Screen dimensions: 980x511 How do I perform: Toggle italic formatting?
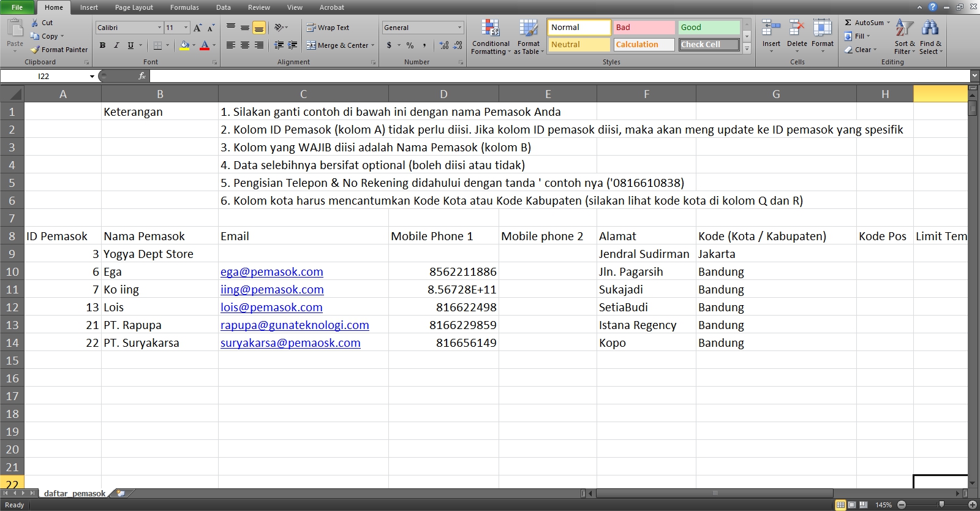click(116, 45)
